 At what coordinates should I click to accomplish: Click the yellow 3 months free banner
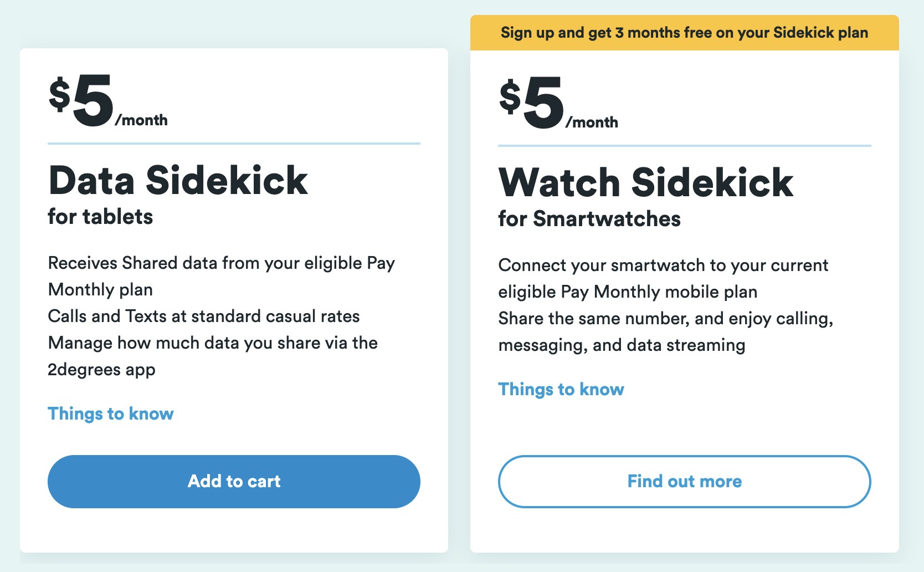(684, 33)
